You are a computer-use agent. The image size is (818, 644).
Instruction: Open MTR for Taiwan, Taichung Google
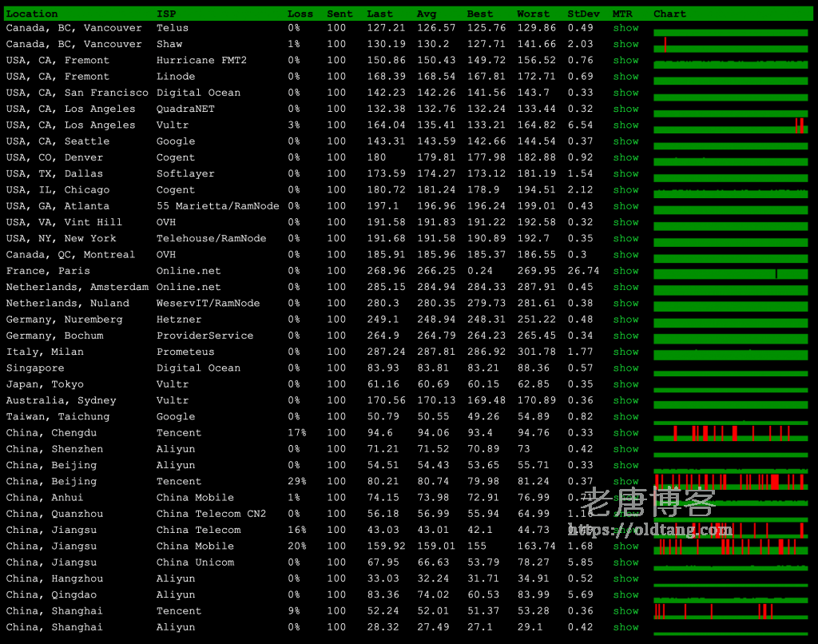pyautogui.click(x=625, y=416)
